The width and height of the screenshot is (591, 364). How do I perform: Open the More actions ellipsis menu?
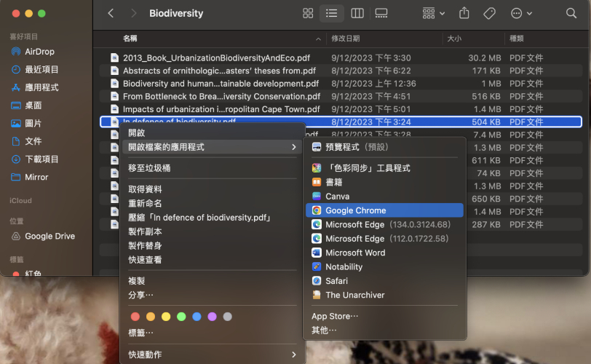point(521,14)
